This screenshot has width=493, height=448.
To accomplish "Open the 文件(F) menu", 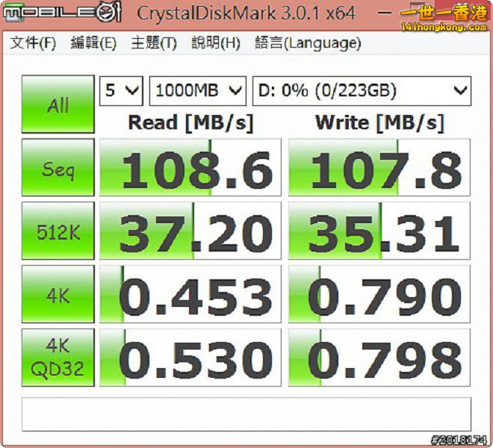I will 33,43.
